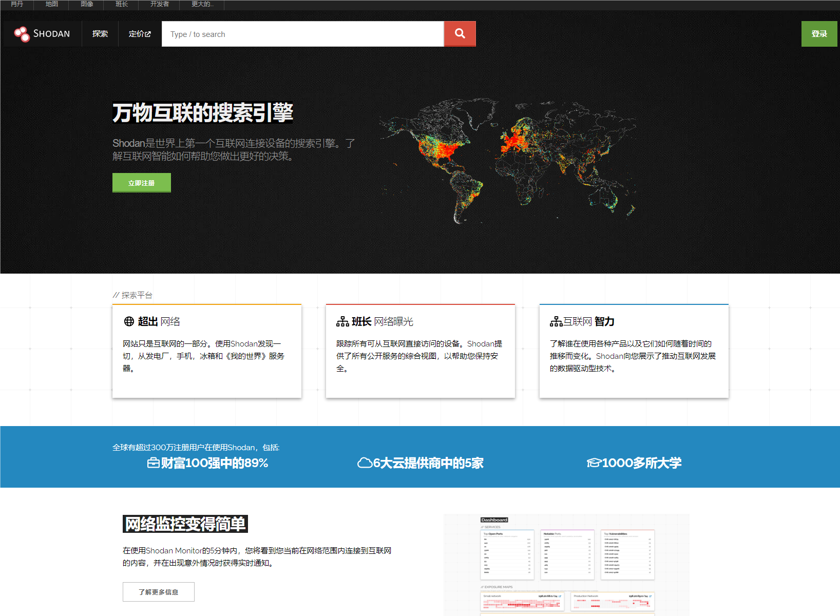Click the globe icon in 超出 网络 card
This screenshot has width=840, height=616.
click(129, 321)
